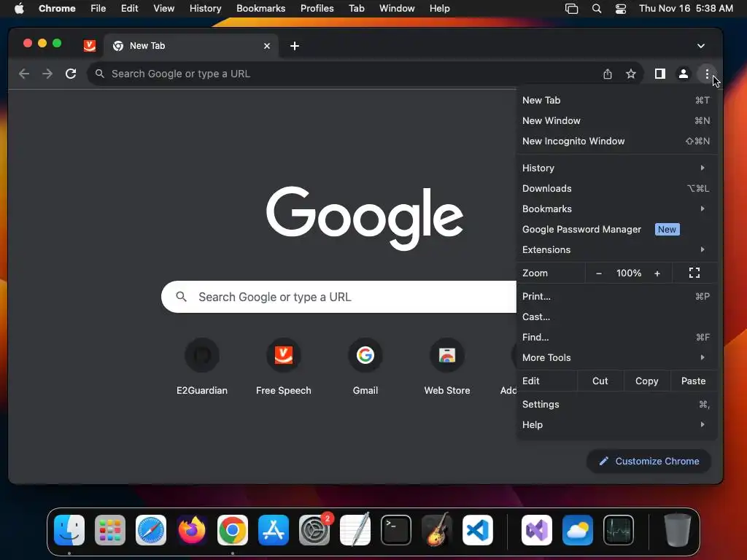This screenshot has width=747, height=560.
Task: Click the Copy button in Edit row
Action: pos(646,381)
